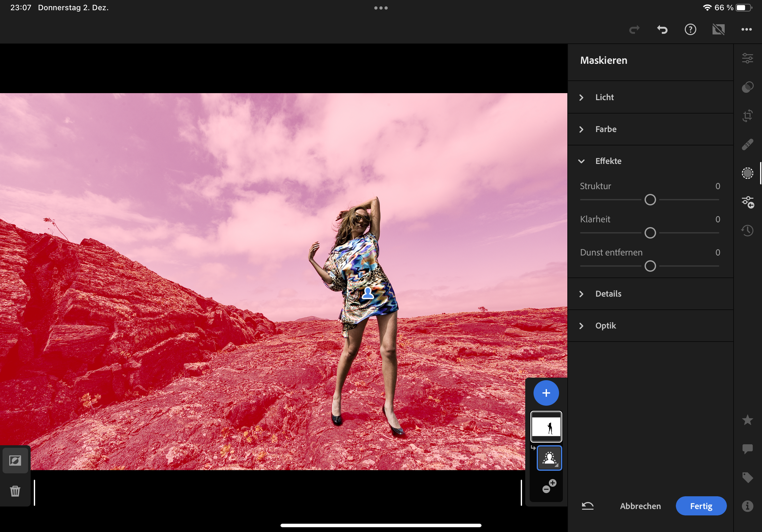Click the Klarheit slider handle

click(650, 233)
